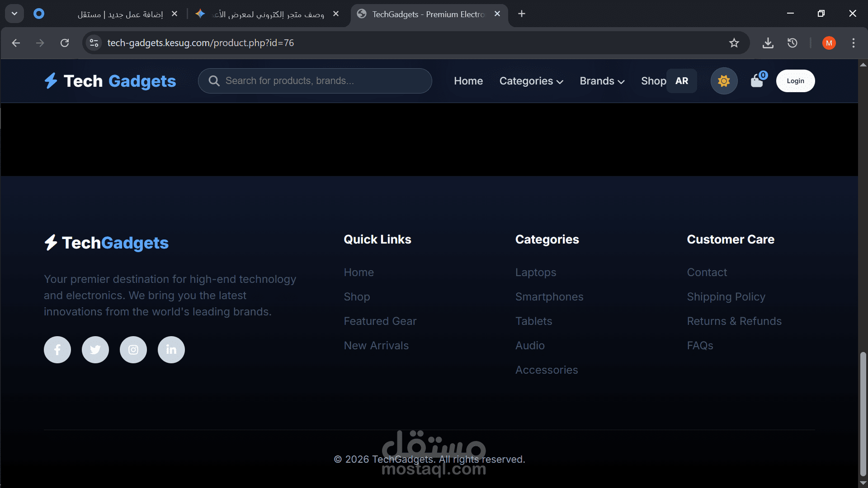Image resolution: width=868 pixels, height=488 pixels.
Task: Switch to the مستقل إضافة عمل جديد tab
Action: [x=120, y=14]
